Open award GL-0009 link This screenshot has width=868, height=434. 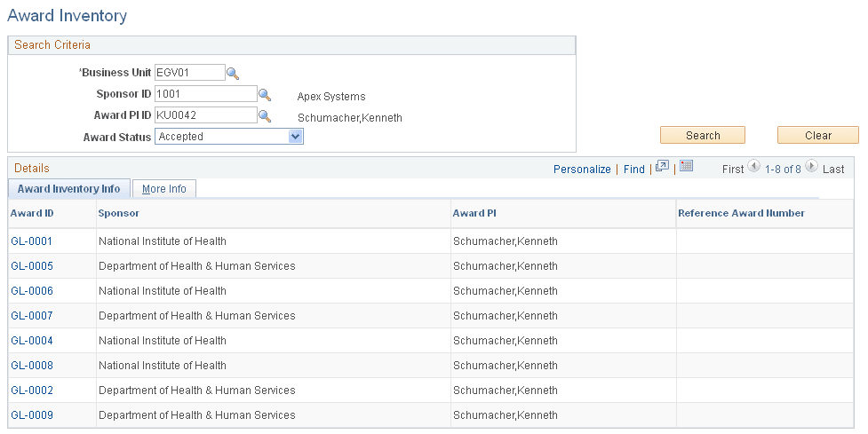tap(32, 415)
